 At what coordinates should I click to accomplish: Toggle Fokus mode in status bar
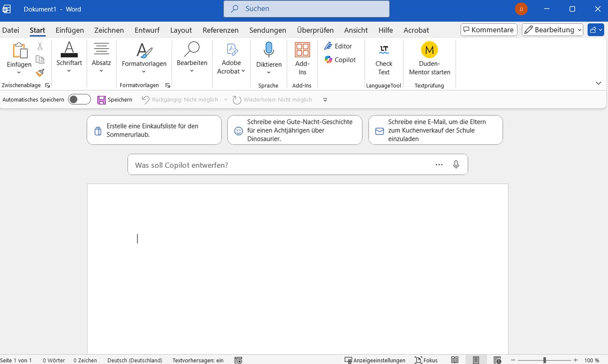pos(426,360)
